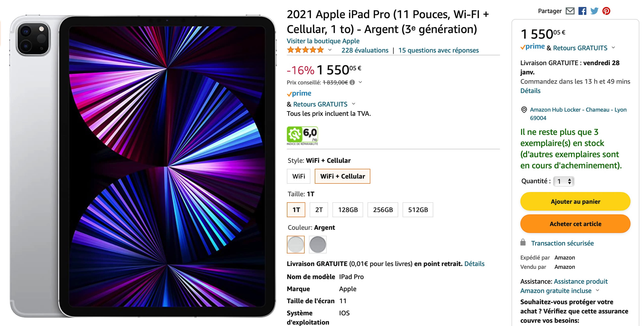Share this iPad on Facebook
644x326 pixels.
point(582,11)
